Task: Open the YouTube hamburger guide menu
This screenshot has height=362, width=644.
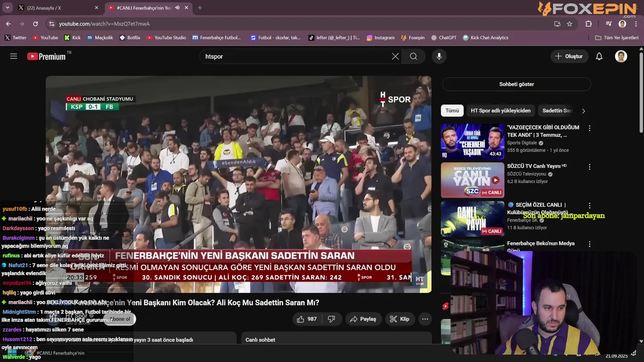Action: [14, 56]
